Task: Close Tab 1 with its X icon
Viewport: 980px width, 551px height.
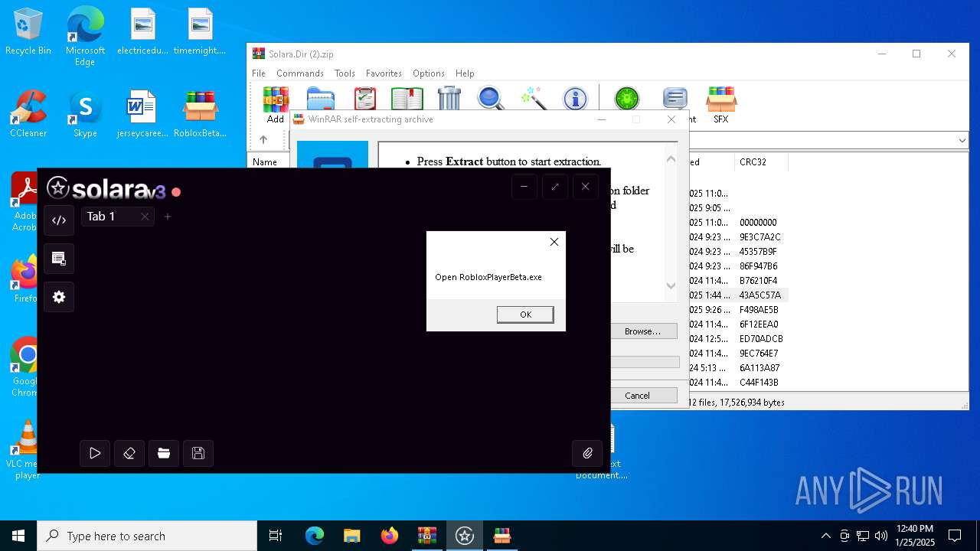Action: coord(145,217)
